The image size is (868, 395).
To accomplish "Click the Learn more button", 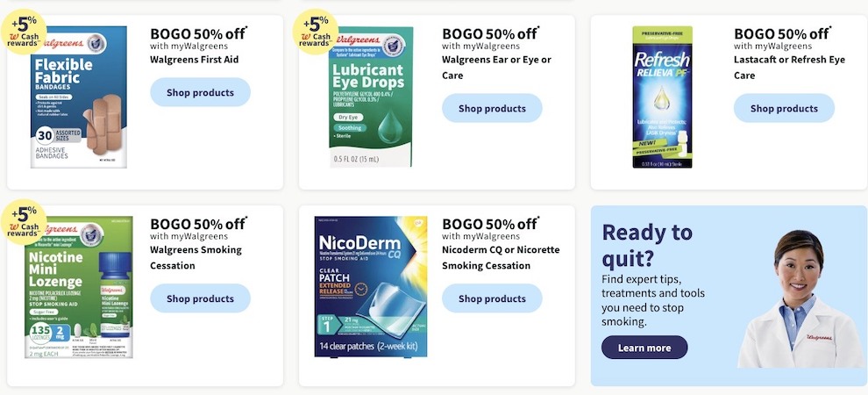I will click(x=644, y=348).
